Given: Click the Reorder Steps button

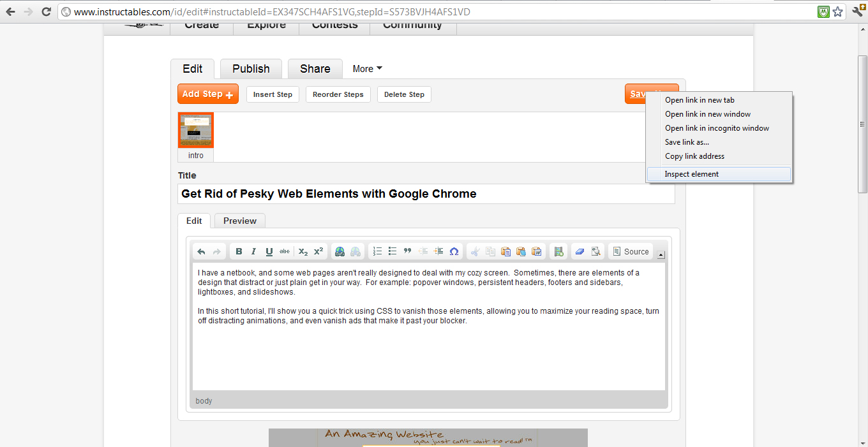Looking at the screenshot, I should 338,94.
